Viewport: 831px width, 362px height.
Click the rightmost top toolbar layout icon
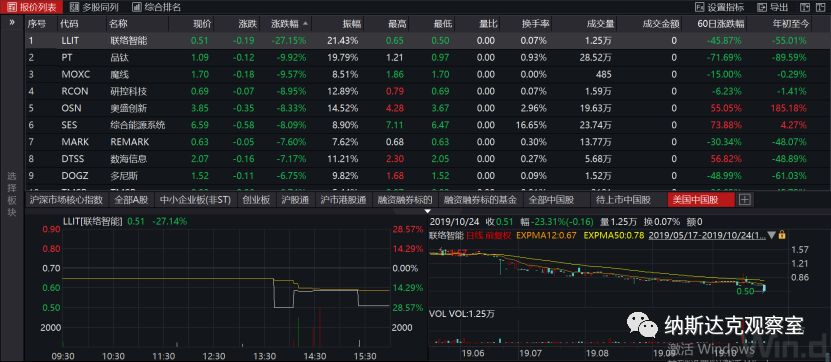[820, 7]
